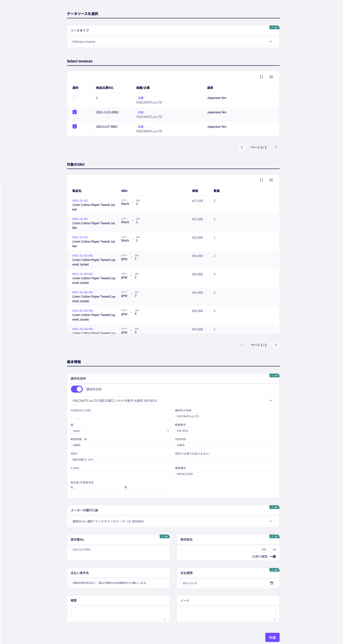The width and height of the screenshot is (343, 644).
Task: Expand the 対象のSKU table to fullscreen
Action: (262, 180)
